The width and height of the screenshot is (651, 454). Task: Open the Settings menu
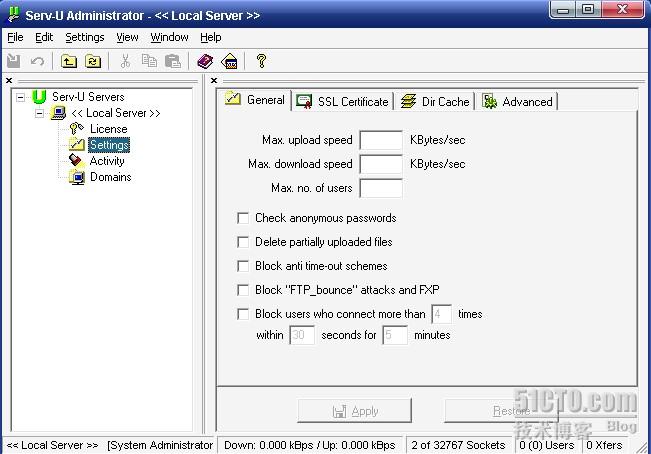coord(85,37)
